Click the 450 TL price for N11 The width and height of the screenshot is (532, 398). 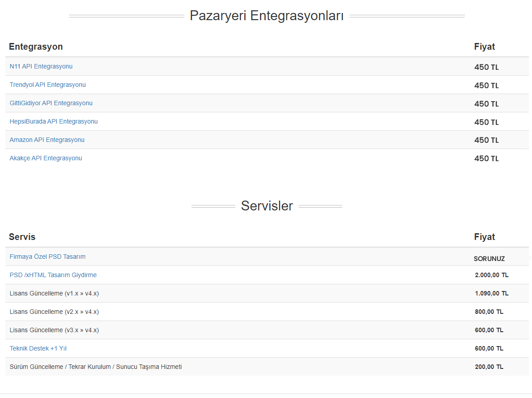[x=486, y=67]
